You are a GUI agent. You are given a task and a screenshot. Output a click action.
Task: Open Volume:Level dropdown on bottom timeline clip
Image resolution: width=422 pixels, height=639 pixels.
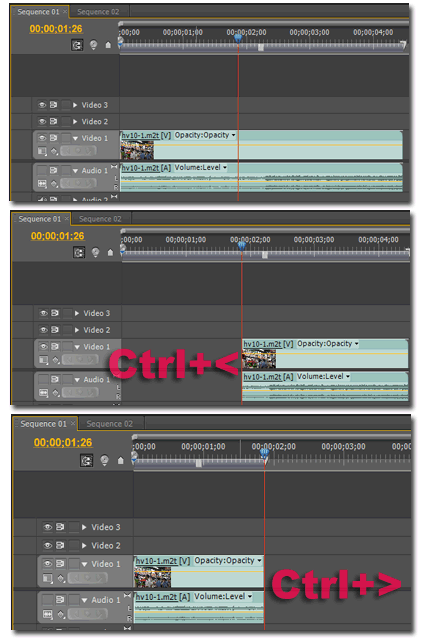[250, 597]
